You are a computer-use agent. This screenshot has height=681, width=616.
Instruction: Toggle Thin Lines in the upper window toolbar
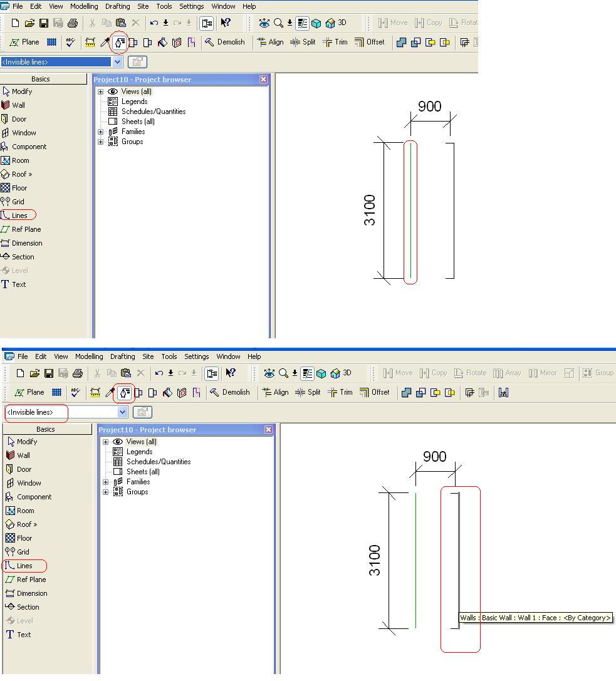tap(302, 23)
